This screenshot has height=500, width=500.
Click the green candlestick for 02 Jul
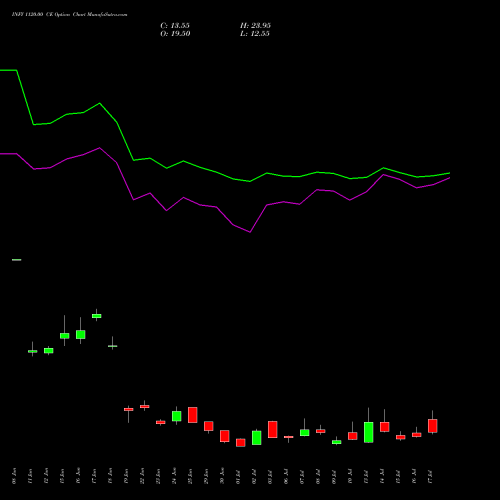click(257, 438)
